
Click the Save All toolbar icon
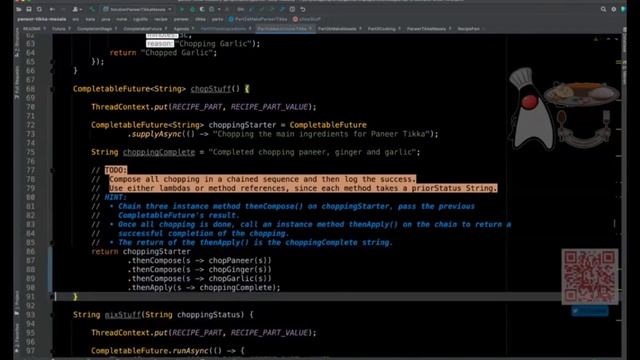click(29, 9)
